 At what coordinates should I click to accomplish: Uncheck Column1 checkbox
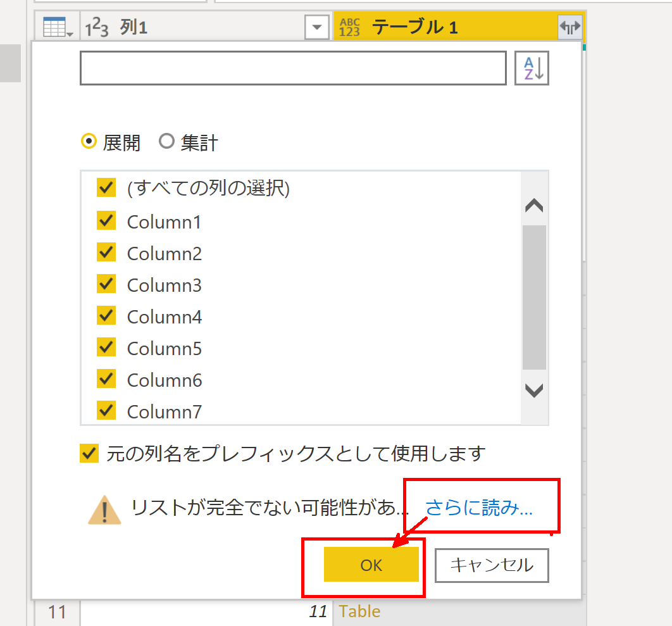coord(106,221)
